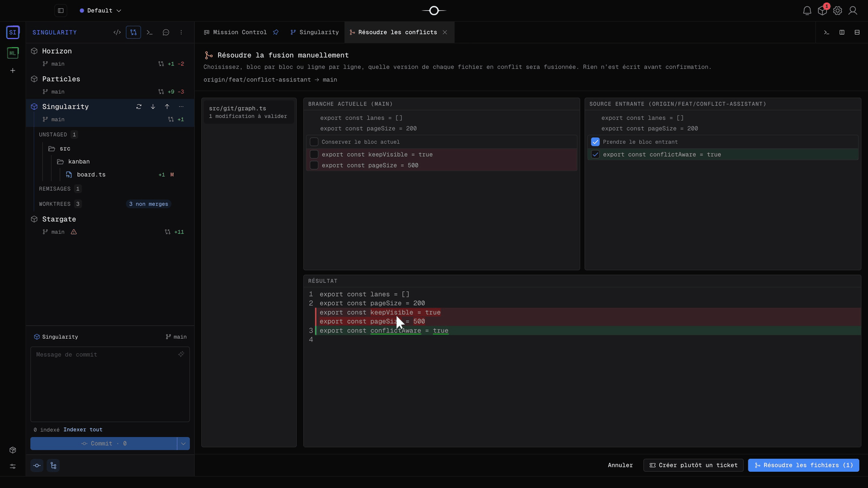Open sidebar header more options menu
Image resolution: width=868 pixels, height=488 pixels.
tap(181, 33)
